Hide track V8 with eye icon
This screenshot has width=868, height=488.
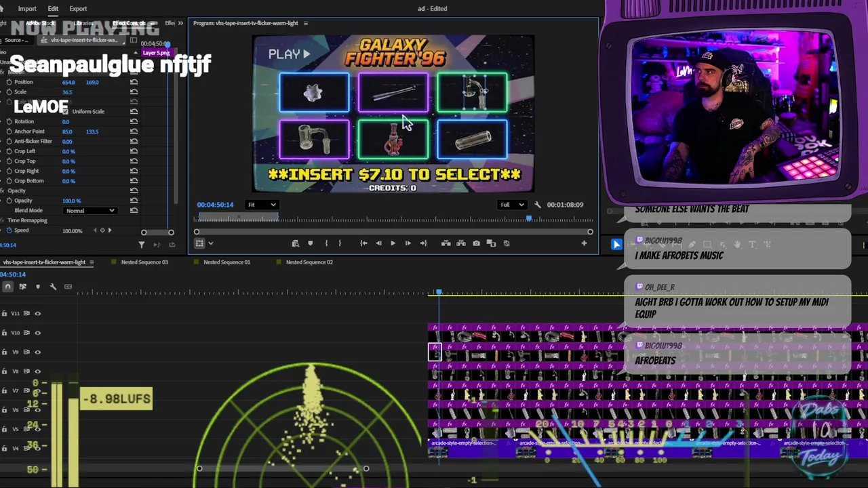(37, 371)
